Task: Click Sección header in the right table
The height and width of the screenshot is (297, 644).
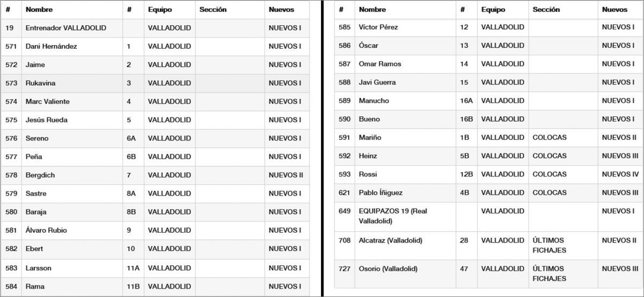Action: click(546, 10)
